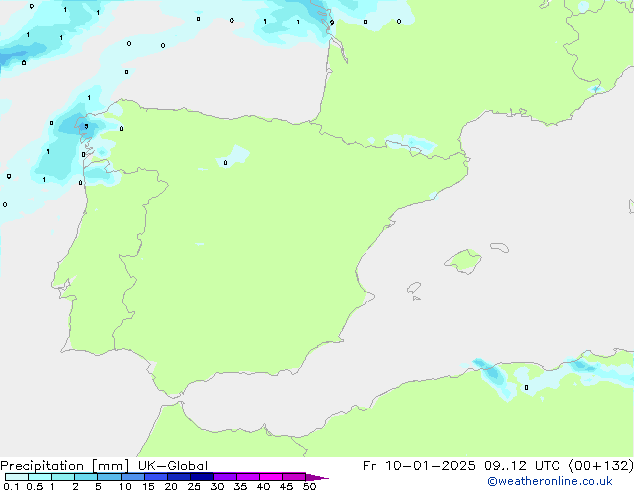Viewport: 634px width, 490px height.
Task: Click the island of Menorca outline
Action: pos(499,247)
